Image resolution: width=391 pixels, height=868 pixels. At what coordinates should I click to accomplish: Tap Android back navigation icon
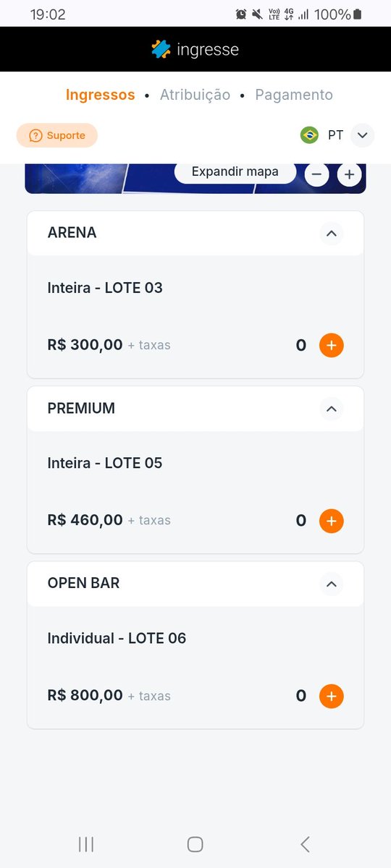coord(305,844)
